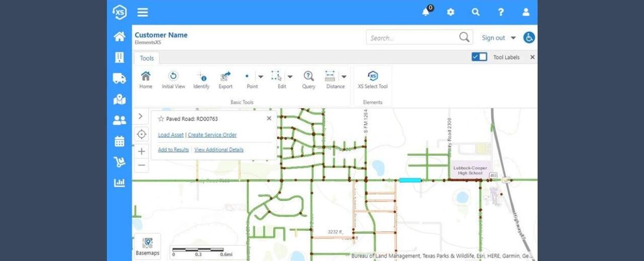The height and width of the screenshot is (261, 644).
Task: Reset map with Initial View
Action: [173, 77]
